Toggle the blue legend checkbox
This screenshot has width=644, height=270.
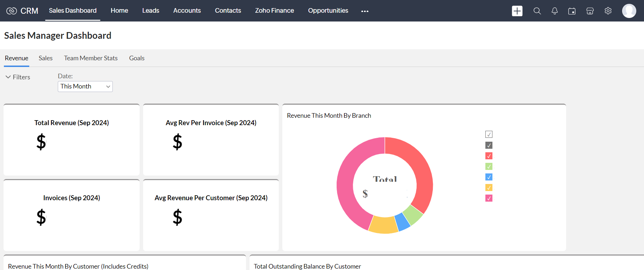(x=489, y=177)
